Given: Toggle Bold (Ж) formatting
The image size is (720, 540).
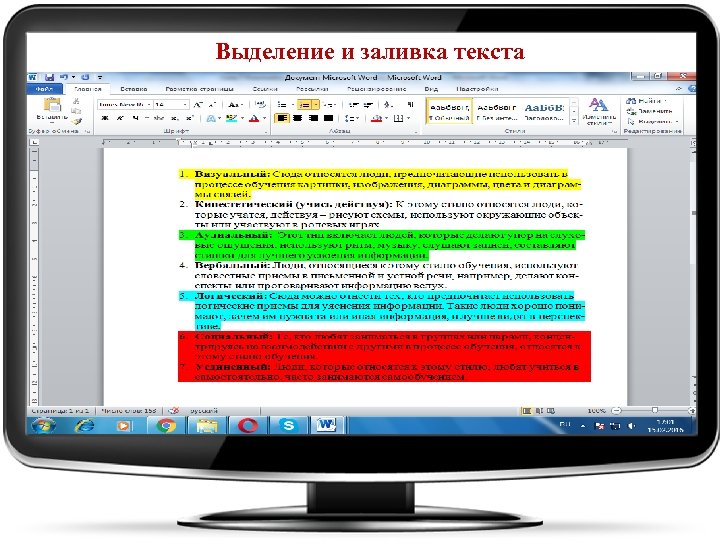Looking at the screenshot, I should coord(105,118).
